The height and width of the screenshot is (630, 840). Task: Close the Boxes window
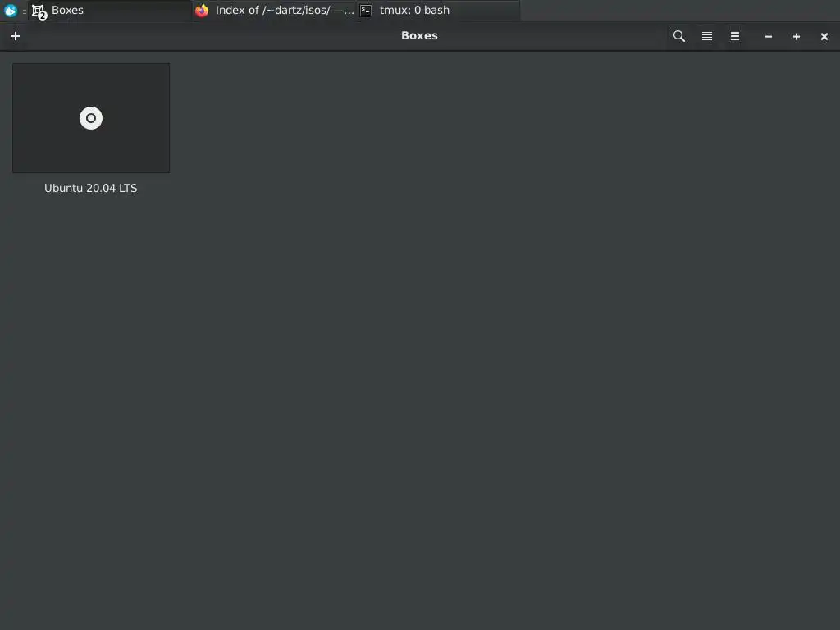click(824, 36)
